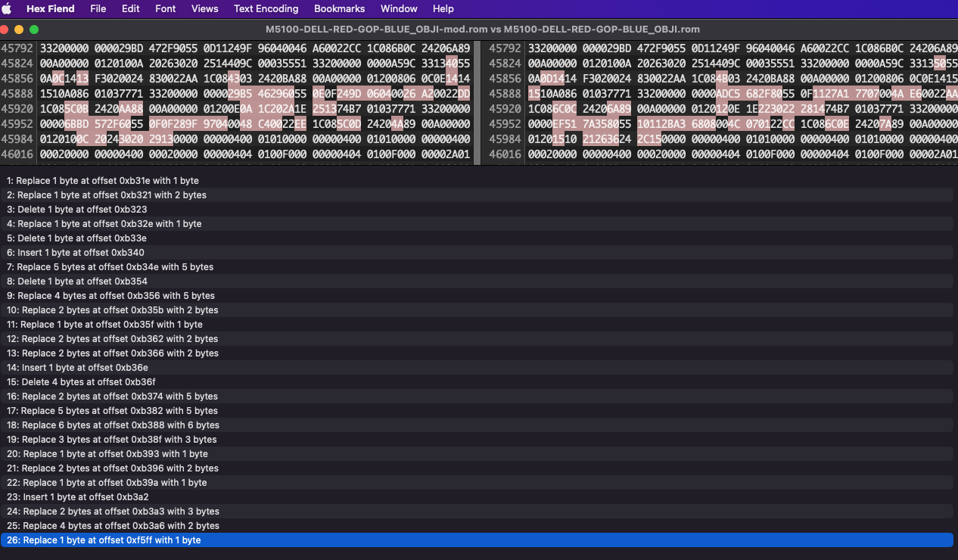Click bytes 7A358055 in right hex pane
This screenshot has width=958, height=560.
pos(607,124)
